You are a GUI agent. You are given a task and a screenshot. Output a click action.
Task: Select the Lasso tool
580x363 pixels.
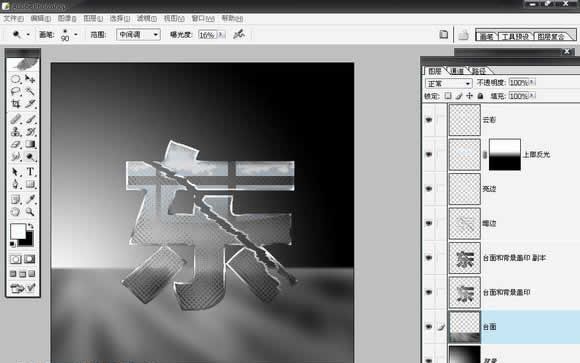[x=15, y=91]
